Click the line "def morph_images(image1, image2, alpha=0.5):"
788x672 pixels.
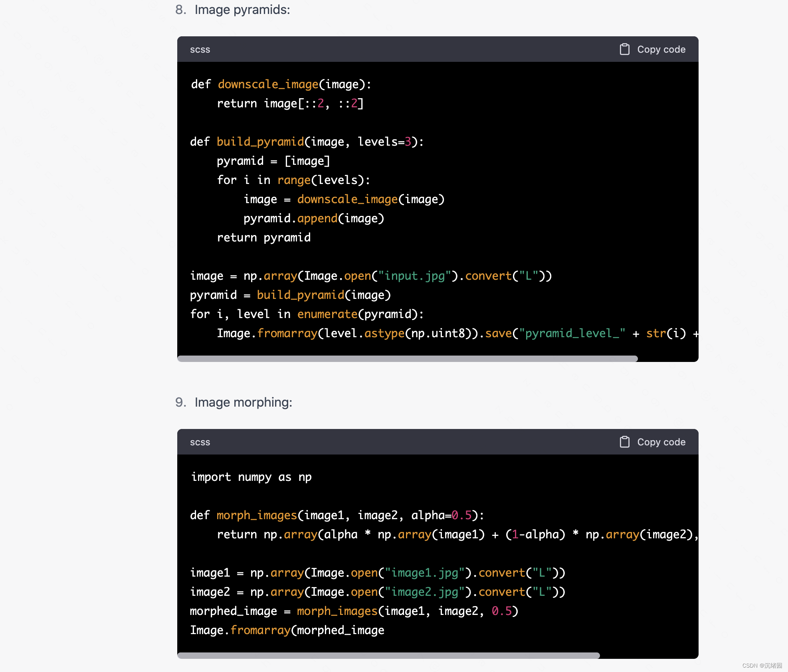337,515
